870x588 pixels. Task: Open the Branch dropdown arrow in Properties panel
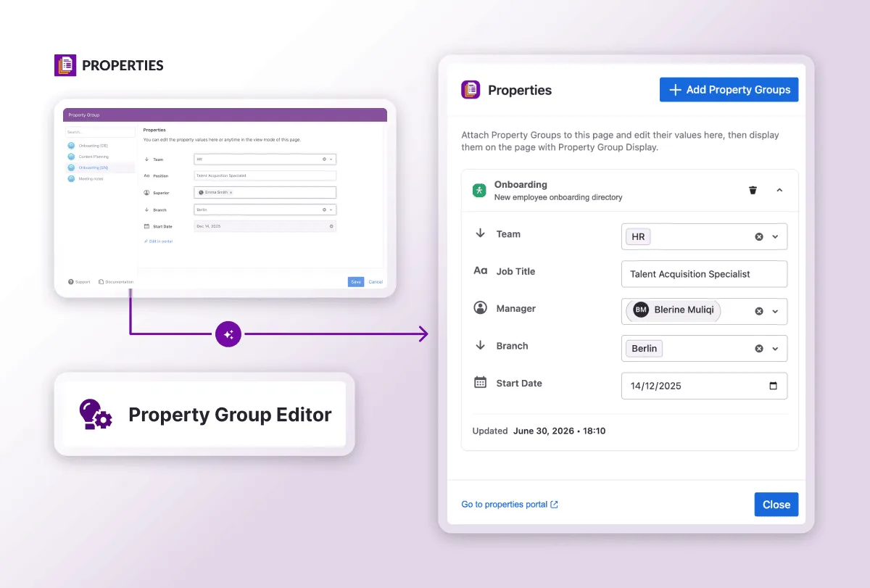pos(775,349)
